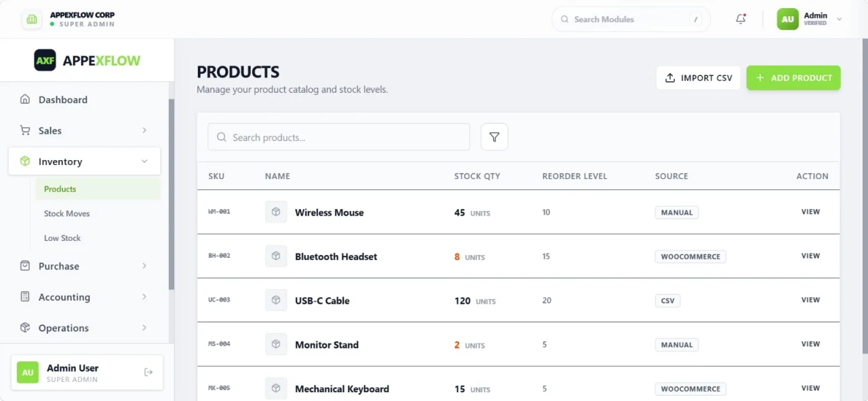Click the CSV source tag

[x=668, y=301]
